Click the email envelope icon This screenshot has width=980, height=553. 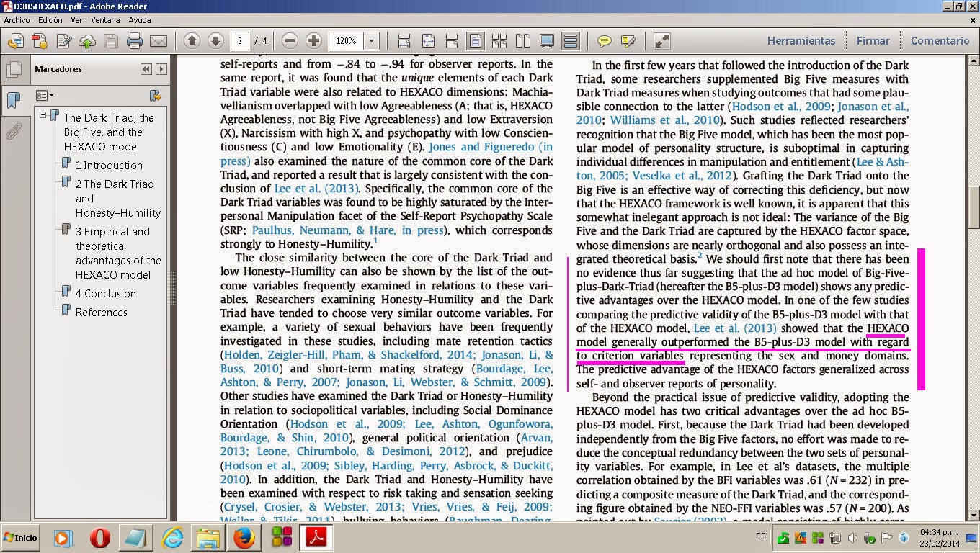point(158,41)
